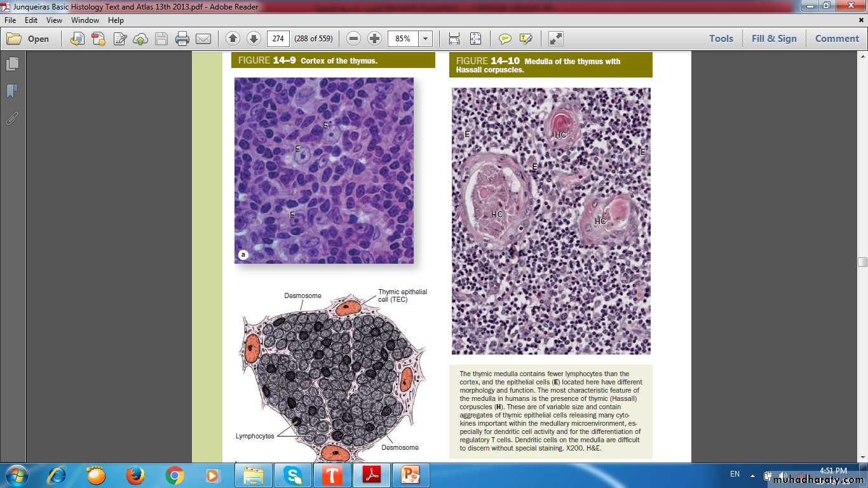Open the Window menu
This screenshot has width=868, height=488.
[85, 20]
